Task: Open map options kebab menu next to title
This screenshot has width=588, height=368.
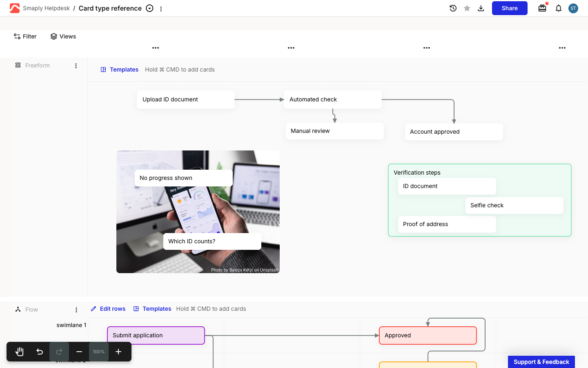Action: (x=161, y=9)
